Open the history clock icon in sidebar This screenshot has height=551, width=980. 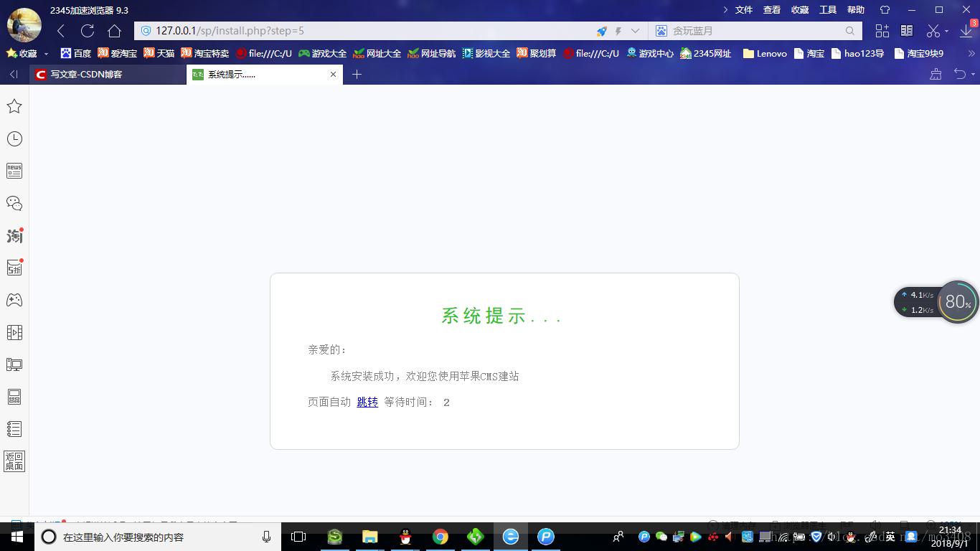point(14,138)
